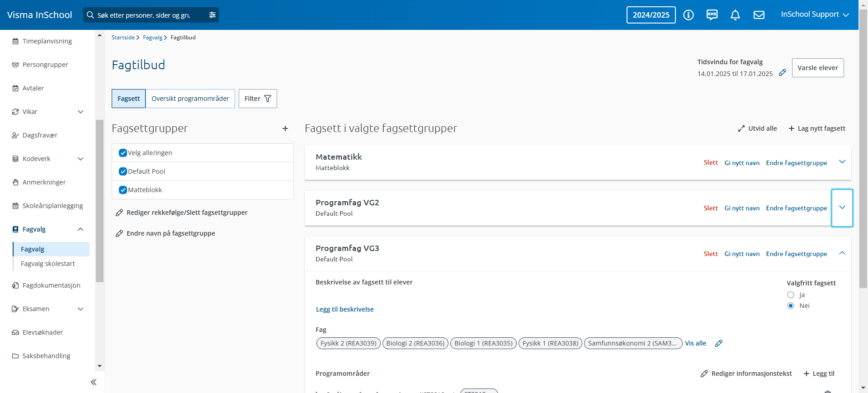Click Visma InSchool logo
868x393 pixels.
click(40, 15)
